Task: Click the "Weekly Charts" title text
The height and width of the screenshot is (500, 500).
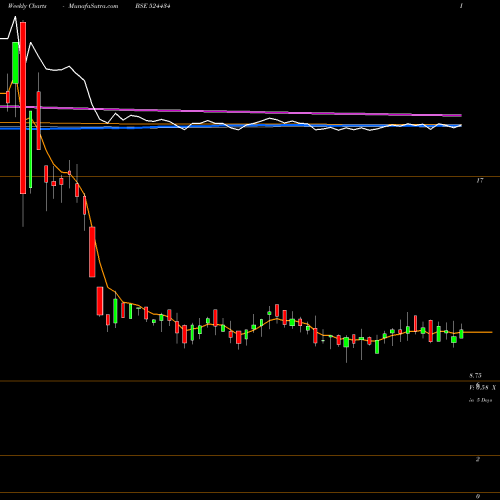Action: point(27,6)
